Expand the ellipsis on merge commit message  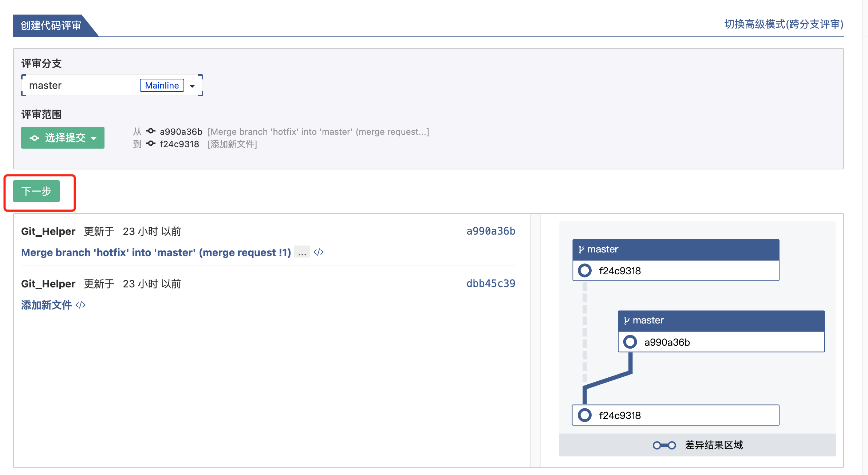click(302, 252)
